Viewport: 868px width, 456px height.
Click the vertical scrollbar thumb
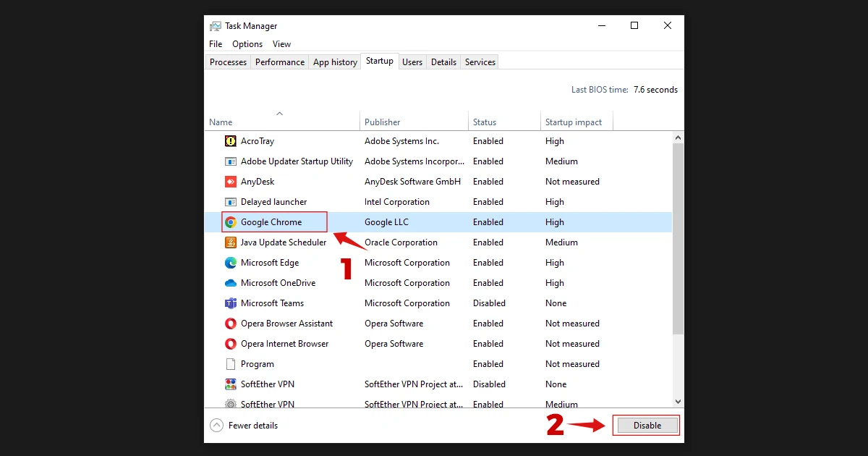coord(678,239)
